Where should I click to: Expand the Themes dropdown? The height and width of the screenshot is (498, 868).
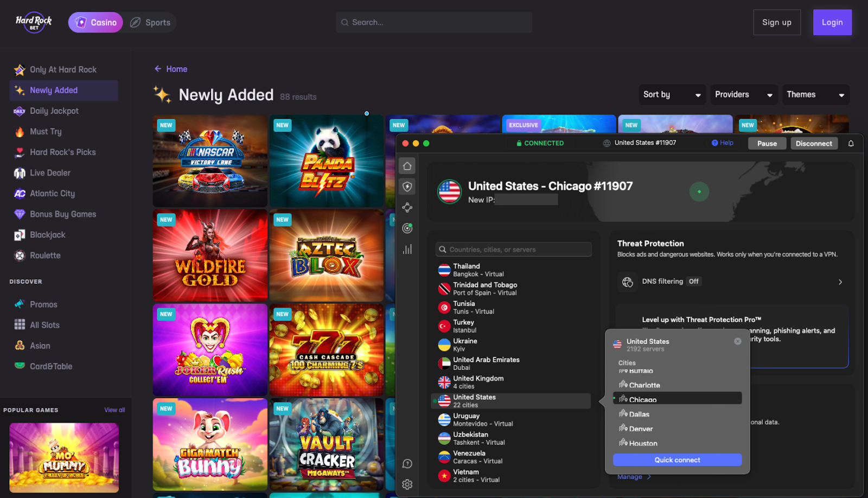pos(815,94)
